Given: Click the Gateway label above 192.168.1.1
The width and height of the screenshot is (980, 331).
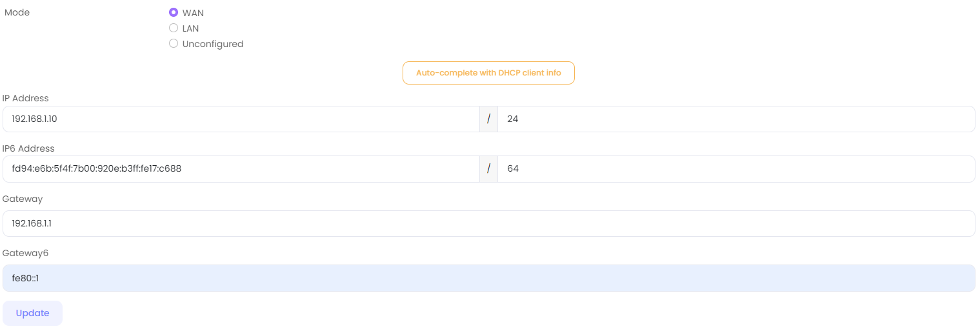Looking at the screenshot, I should (x=23, y=199).
